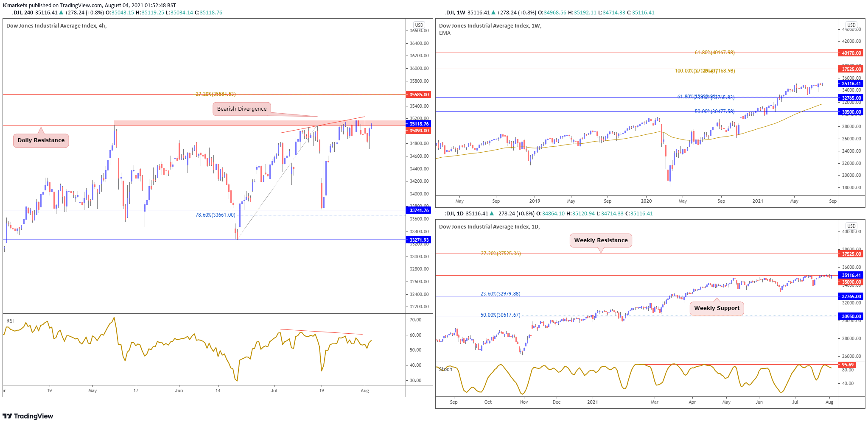The width and height of the screenshot is (868, 424).
Task: Click the TradingView logo at bottom left
Action: (x=28, y=416)
